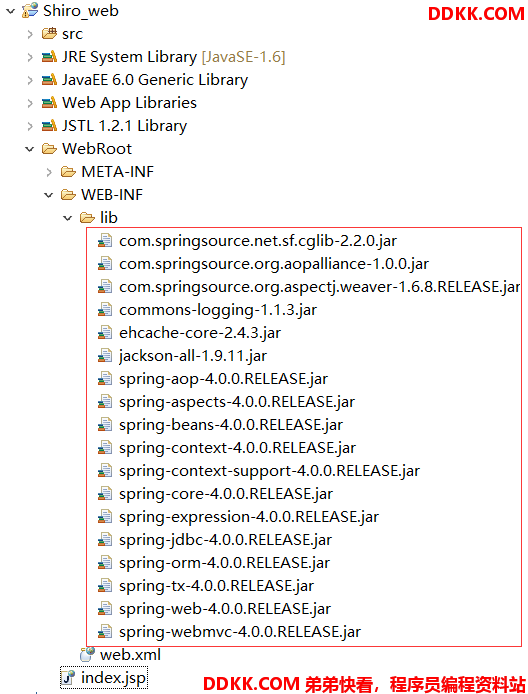The image size is (528, 694).
Task: Expand the META-INF folder arrow
Action: (x=49, y=172)
